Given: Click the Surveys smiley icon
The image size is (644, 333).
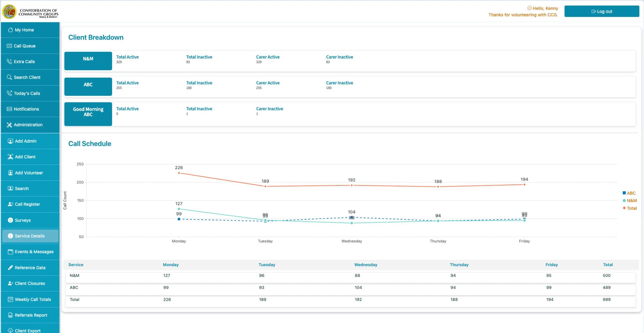Looking at the screenshot, I should point(10,220).
